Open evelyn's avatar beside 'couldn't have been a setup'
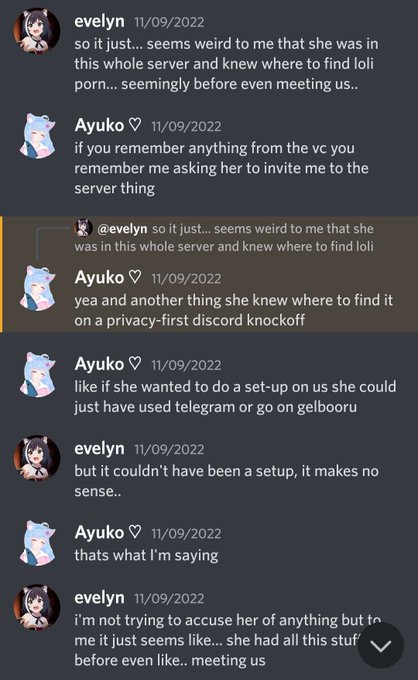Viewport: 418px width, 680px height. (x=37, y=458)
